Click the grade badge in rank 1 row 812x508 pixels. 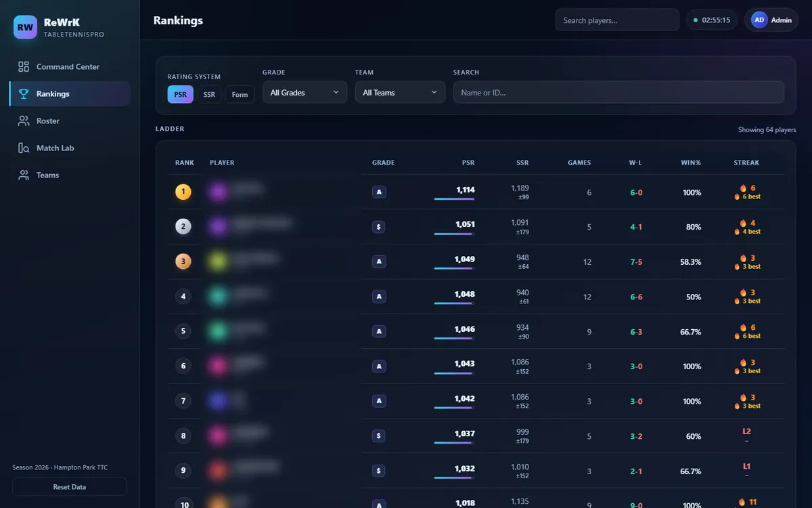[379, 192]
